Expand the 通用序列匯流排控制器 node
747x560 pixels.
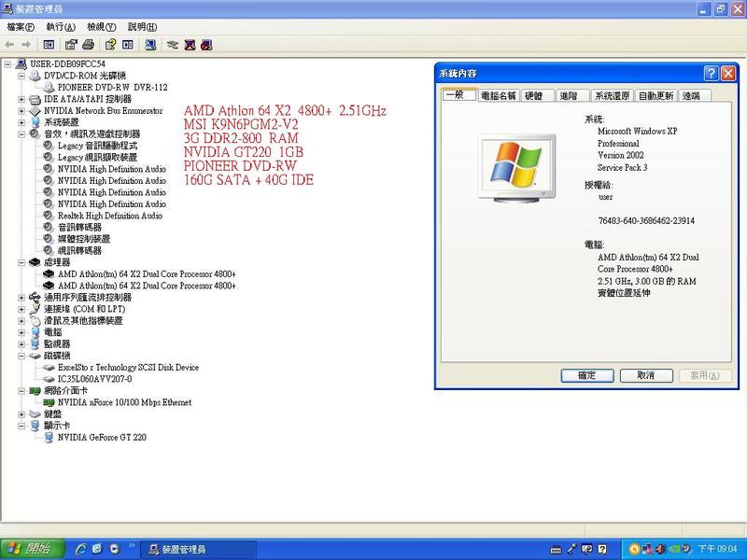21,297
